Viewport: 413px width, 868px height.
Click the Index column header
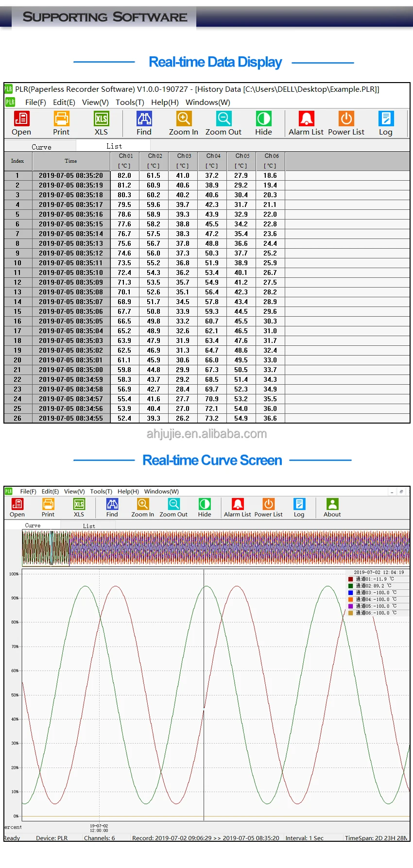tap(17, 161)
